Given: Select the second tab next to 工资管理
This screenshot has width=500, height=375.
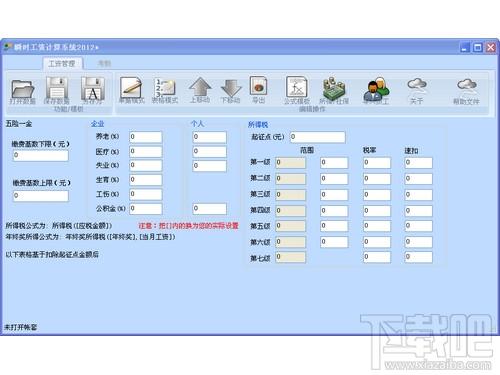Looking at the screenshot, I should tap(104, 64).
